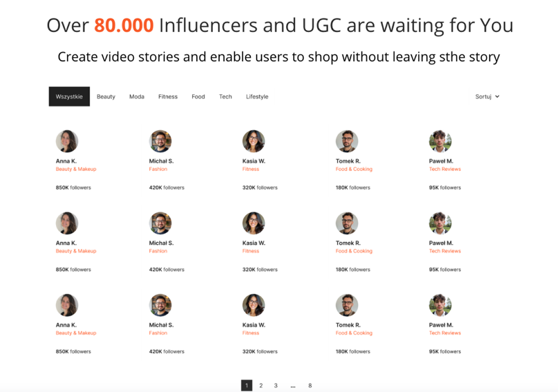Click the Food & Cooking label in the bottom row

(354, 333)
